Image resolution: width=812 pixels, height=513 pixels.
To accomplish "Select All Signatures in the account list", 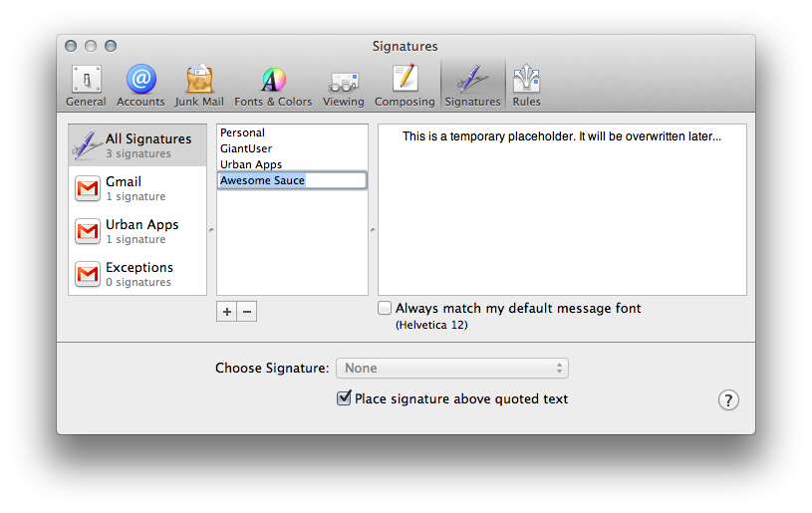I will click(x=137, y=145).
